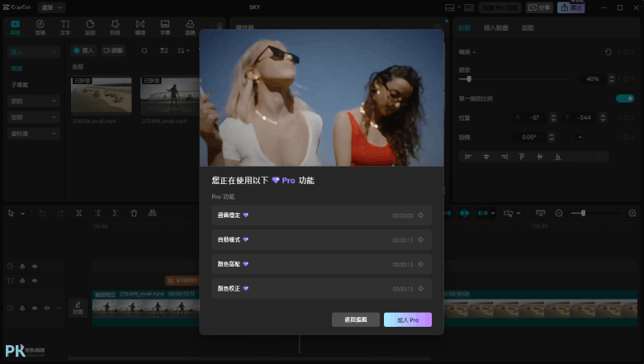Select 子專案 in the left sidebar
Screen dimensions: 644x364
click(x=20, y=85)
